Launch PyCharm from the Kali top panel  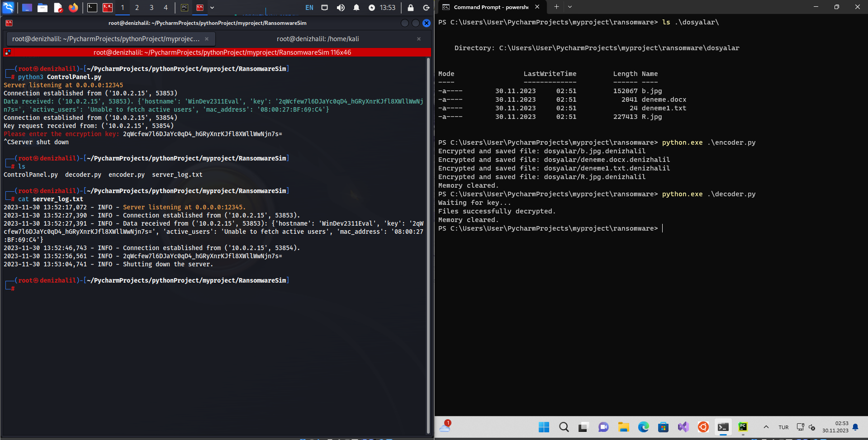[184, 7]
